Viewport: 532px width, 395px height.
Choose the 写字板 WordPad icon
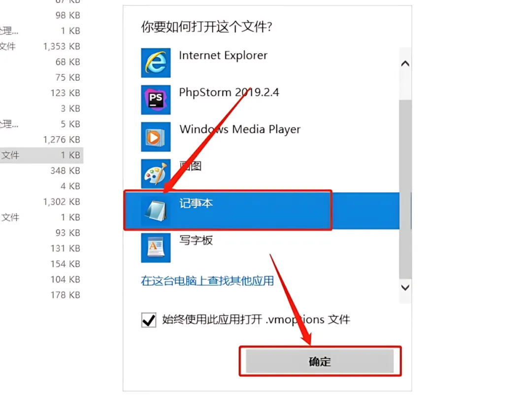pos(156,248)
